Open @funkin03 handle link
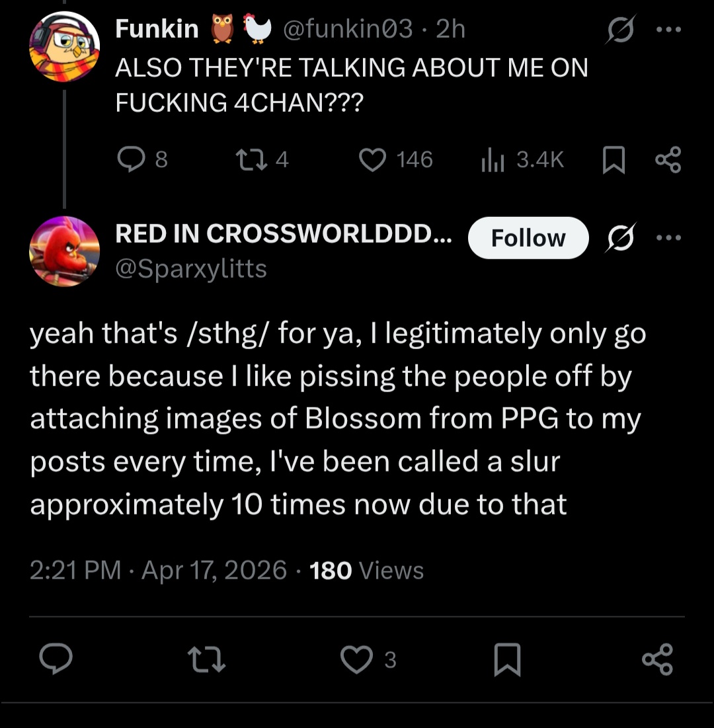 click(x=348, y=29)
